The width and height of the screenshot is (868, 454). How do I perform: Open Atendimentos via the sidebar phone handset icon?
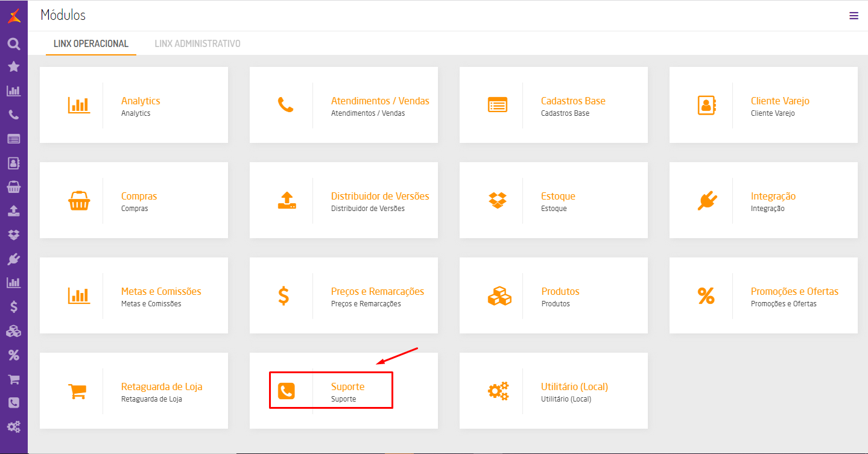tap(13, 115)
